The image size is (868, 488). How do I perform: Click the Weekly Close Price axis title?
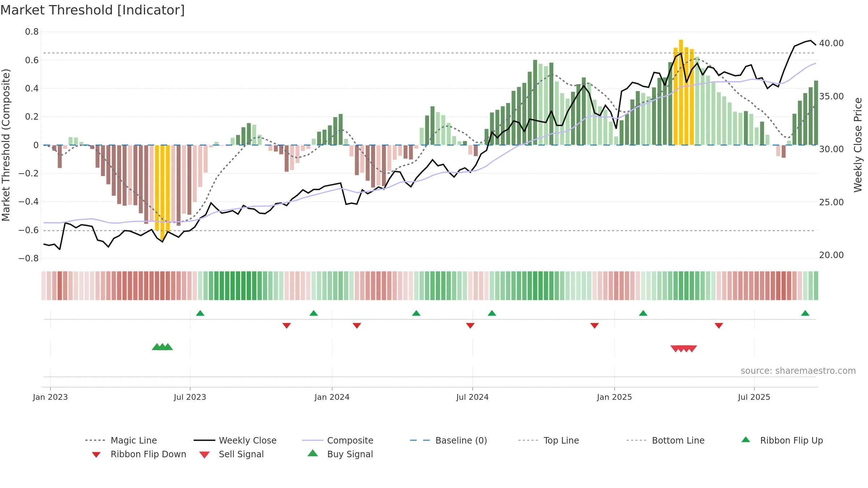pos(858,145)
